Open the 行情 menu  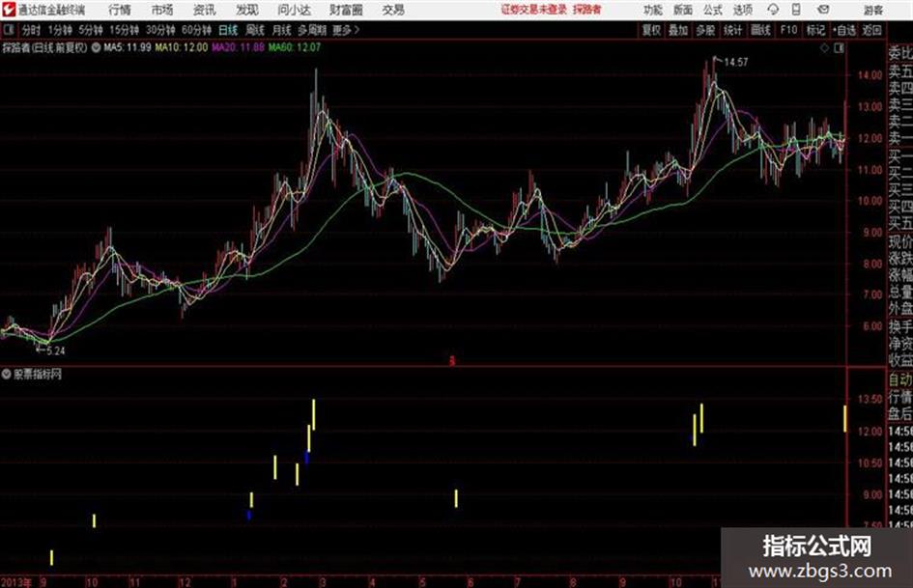point(120,10)
